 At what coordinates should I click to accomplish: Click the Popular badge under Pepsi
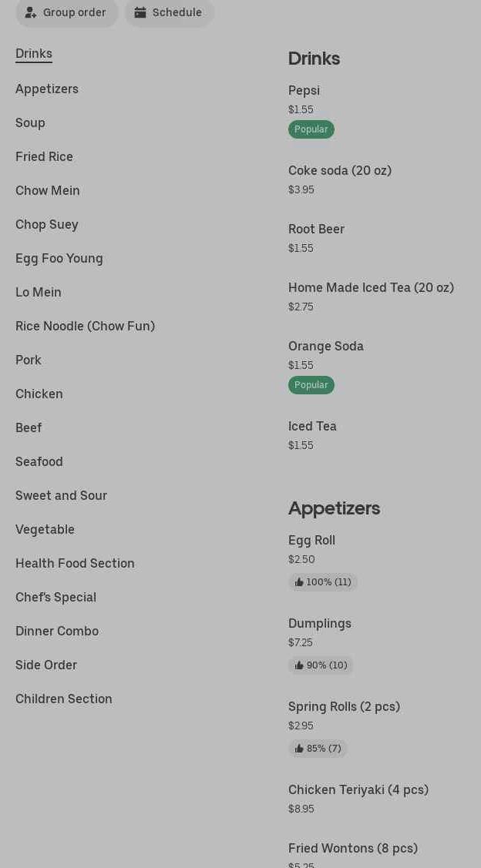311,129
